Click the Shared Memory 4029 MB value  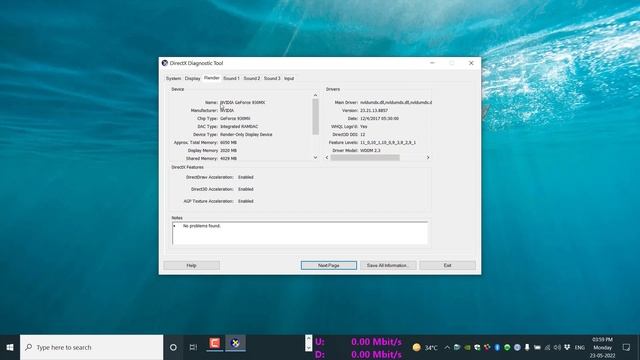[229, 158]
